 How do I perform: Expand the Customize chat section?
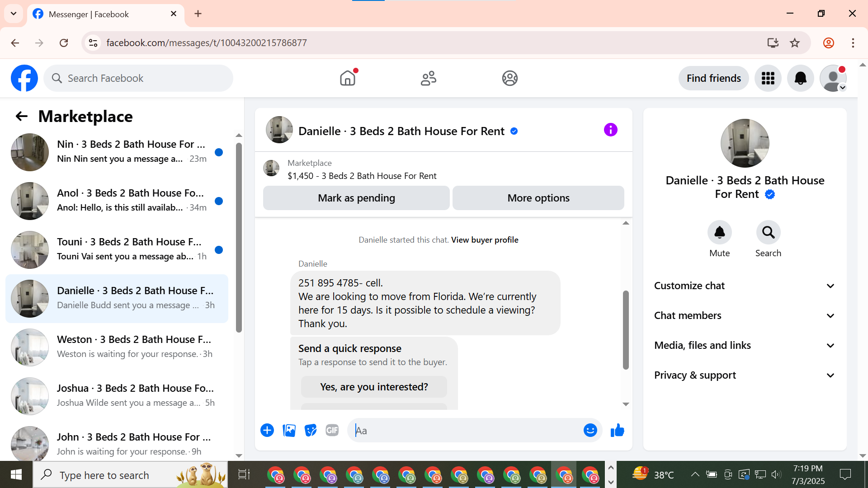[x=745, y=286]
